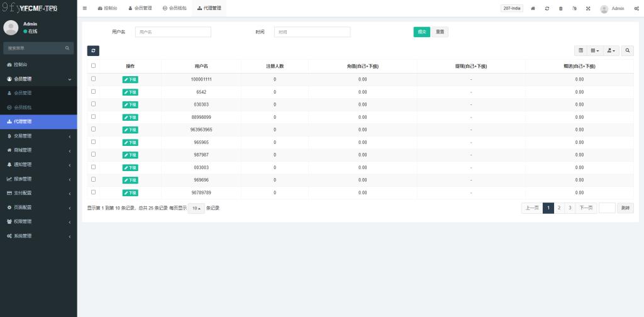Toggle the table card view icon
Image resolution: width=644 pixels, height=317 pixels.
580,50
